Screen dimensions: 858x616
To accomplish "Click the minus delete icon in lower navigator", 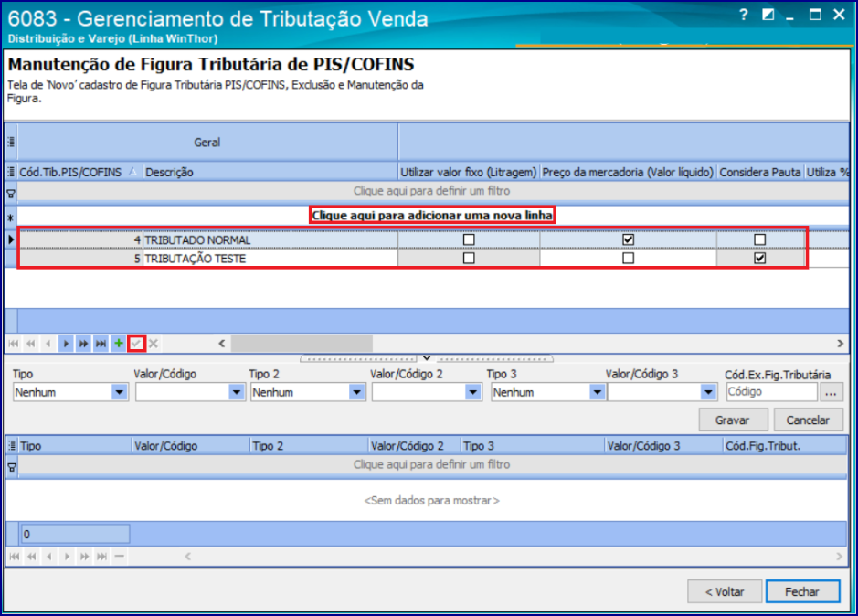I will [x=120, y=557].
